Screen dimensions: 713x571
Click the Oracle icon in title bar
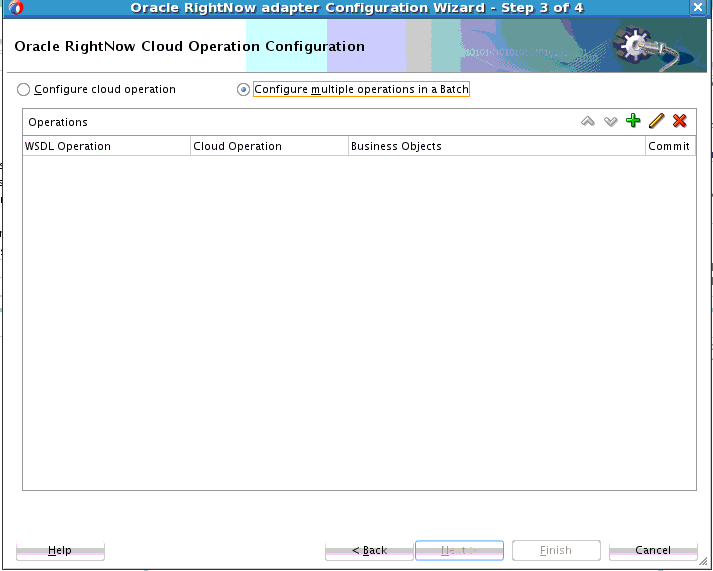coord(16,8)
